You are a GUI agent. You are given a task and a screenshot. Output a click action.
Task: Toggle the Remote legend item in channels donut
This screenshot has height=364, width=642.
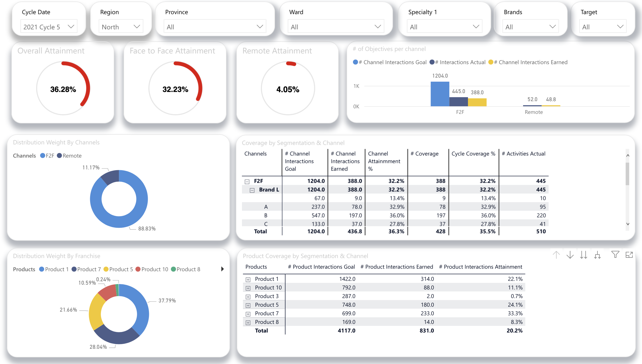pyautogui.click(x=59, y=155)
